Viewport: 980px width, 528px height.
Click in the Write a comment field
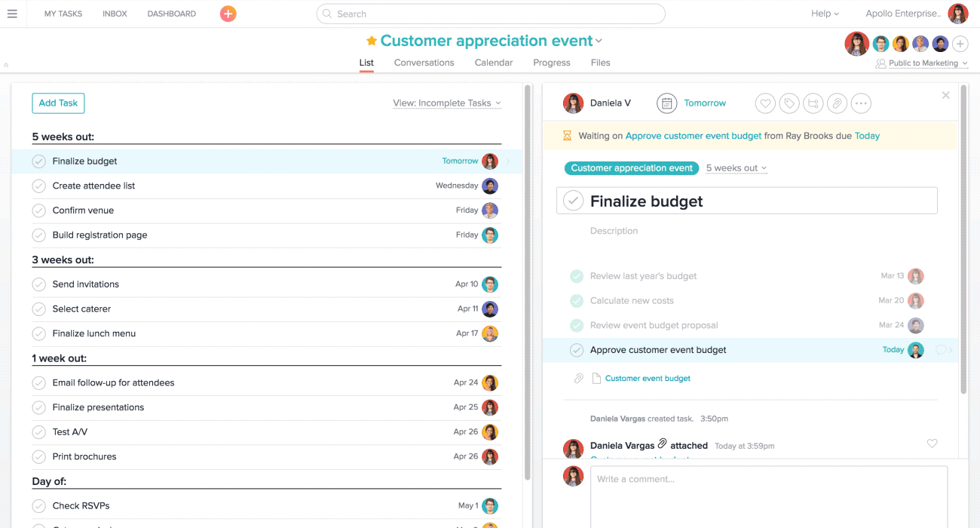[x=768, y=497]
